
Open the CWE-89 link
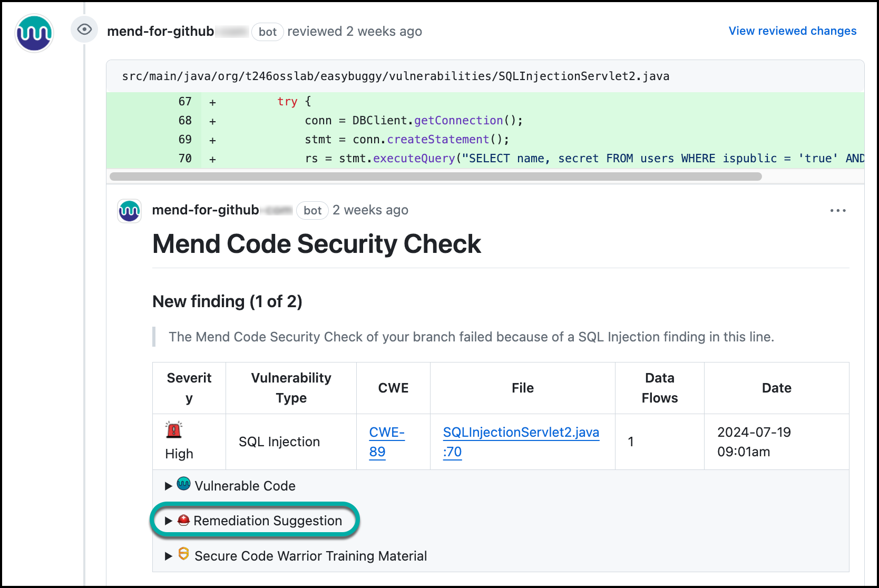point(386,442)
